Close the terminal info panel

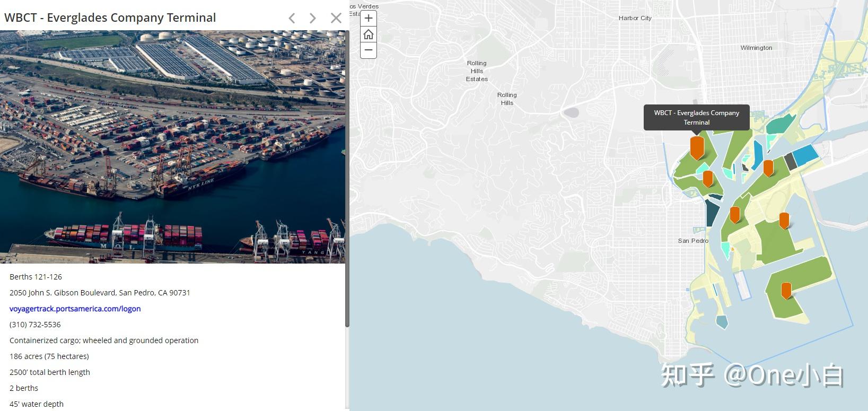[336, 18]
